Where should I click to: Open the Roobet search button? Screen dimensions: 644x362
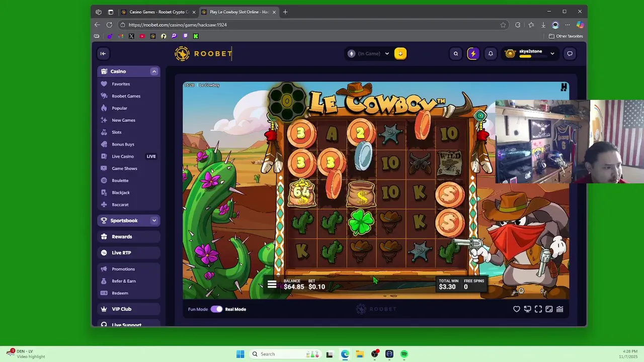coord(456,53)
